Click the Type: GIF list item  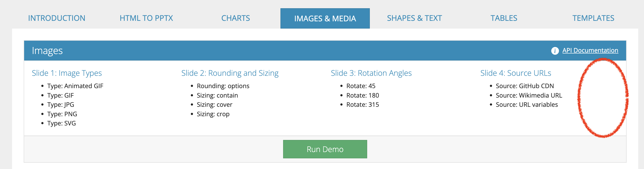click(x=60, y=95)
